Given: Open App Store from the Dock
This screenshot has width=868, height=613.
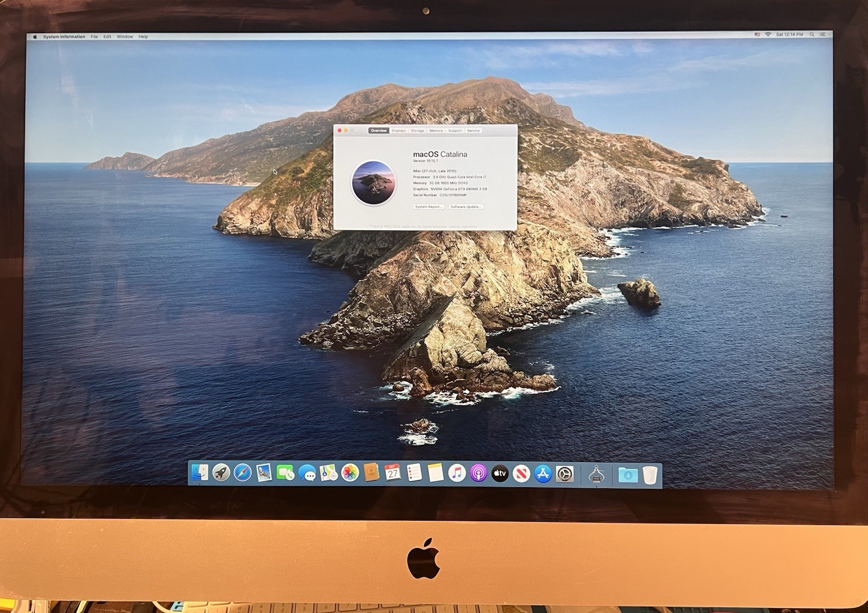Looking at the screenshot, I should coord(543,474).
